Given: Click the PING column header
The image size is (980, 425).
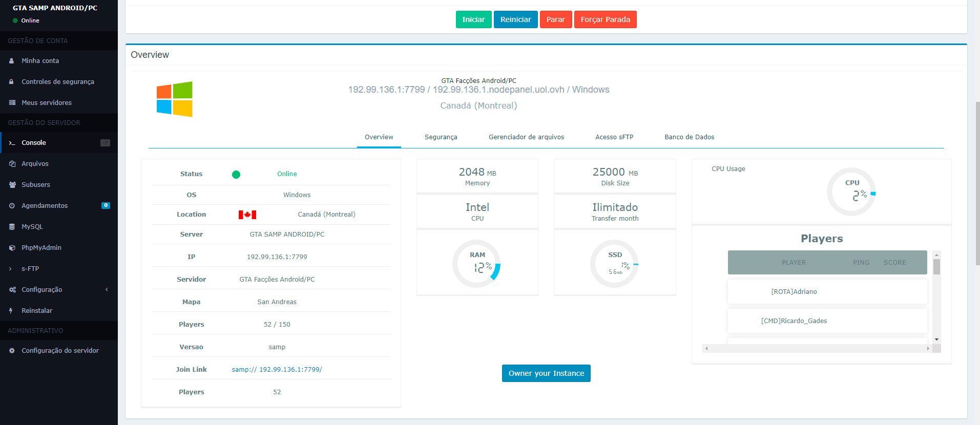Looking at the screenshot, I should 861,263.
